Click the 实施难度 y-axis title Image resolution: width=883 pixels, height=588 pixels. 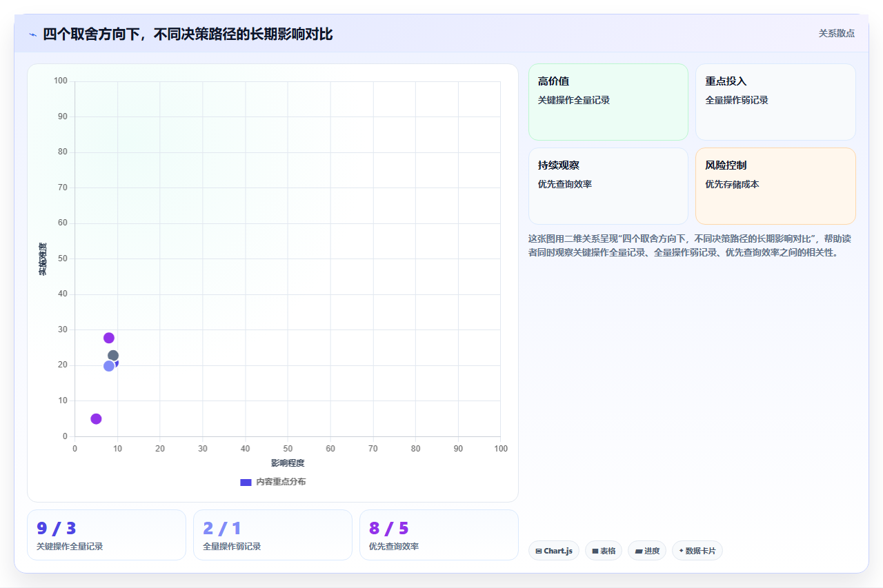pyautogui.click(x=43, y=259)
